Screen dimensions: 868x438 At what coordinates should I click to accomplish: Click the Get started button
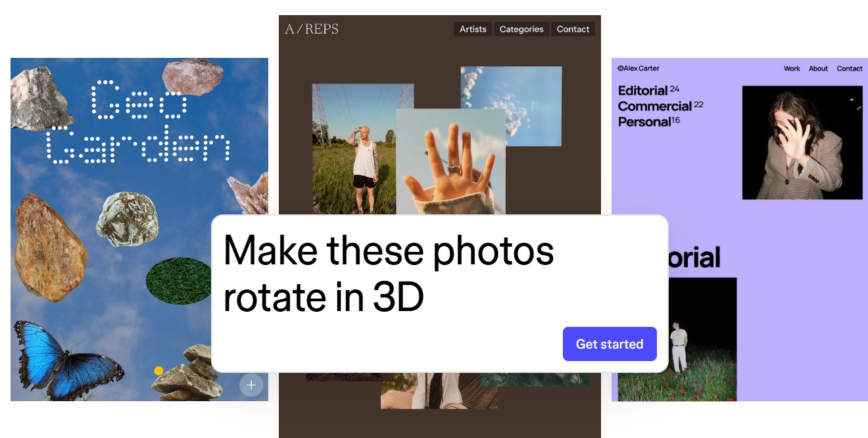[x=610, y=344]
